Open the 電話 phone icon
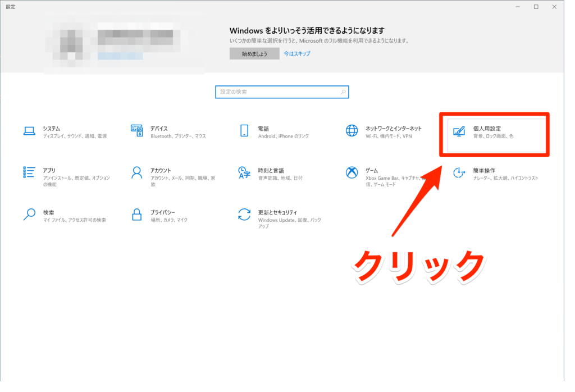The width and height of the screenshot is (575, 392). coord(244,131)
